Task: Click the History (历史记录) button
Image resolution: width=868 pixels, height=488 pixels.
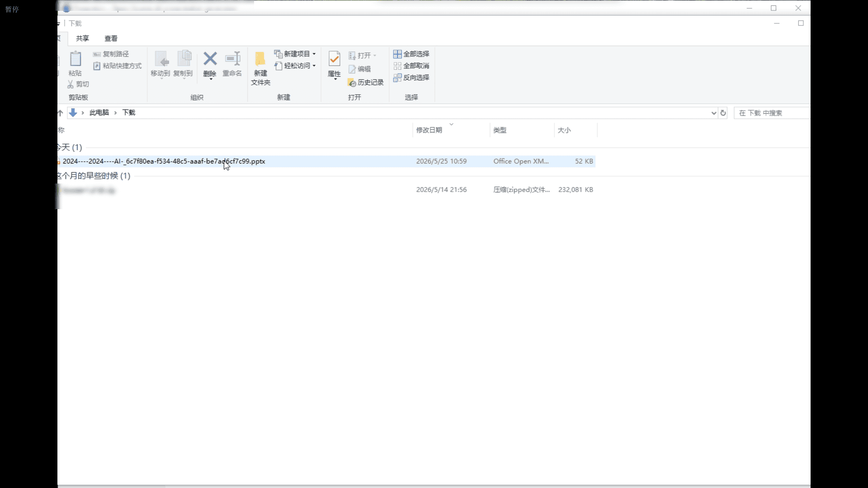Action: (x=365, y=83)
